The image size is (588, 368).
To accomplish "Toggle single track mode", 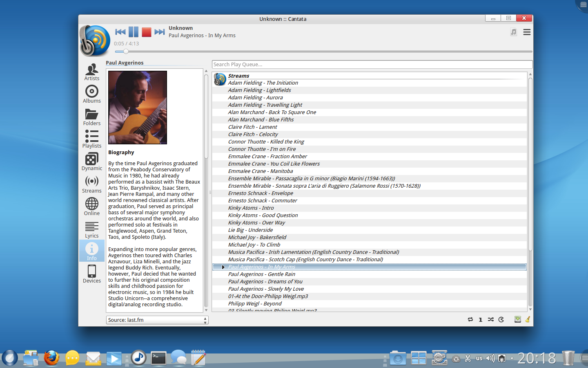I will coord(481,319).
